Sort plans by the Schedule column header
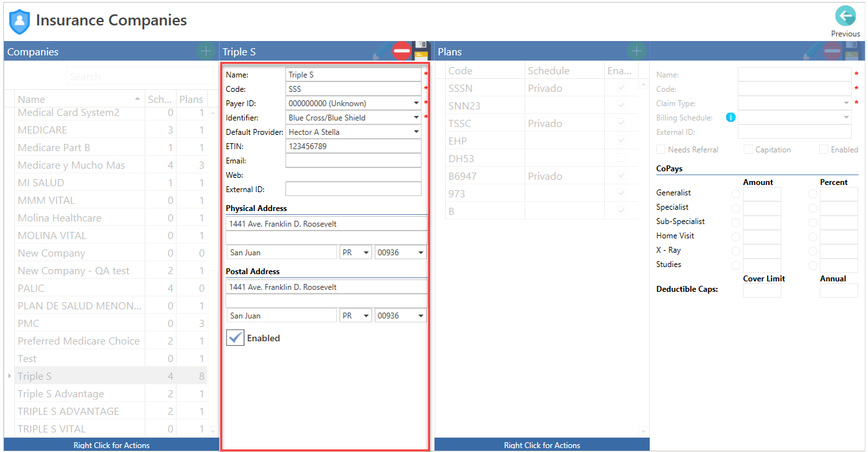This screenshot has width=868, height=452. click(564, 70)
